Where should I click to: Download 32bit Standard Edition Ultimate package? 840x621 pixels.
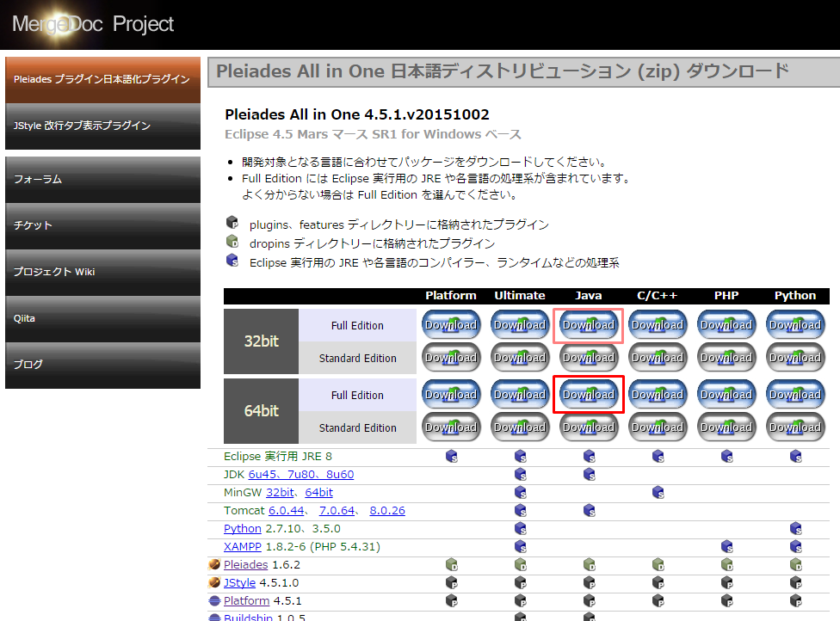pyautogui.click(x=519, y=358)
